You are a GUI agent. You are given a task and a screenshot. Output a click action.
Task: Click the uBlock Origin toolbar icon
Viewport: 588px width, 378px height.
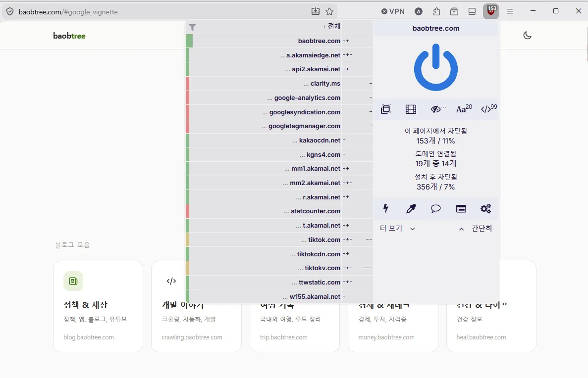coord(491,11)
